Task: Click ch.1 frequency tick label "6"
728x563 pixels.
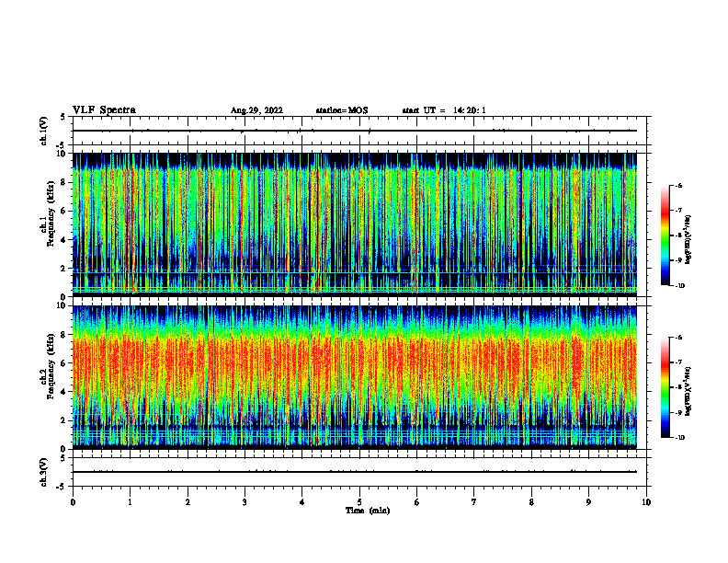Action: coord(64,212)
